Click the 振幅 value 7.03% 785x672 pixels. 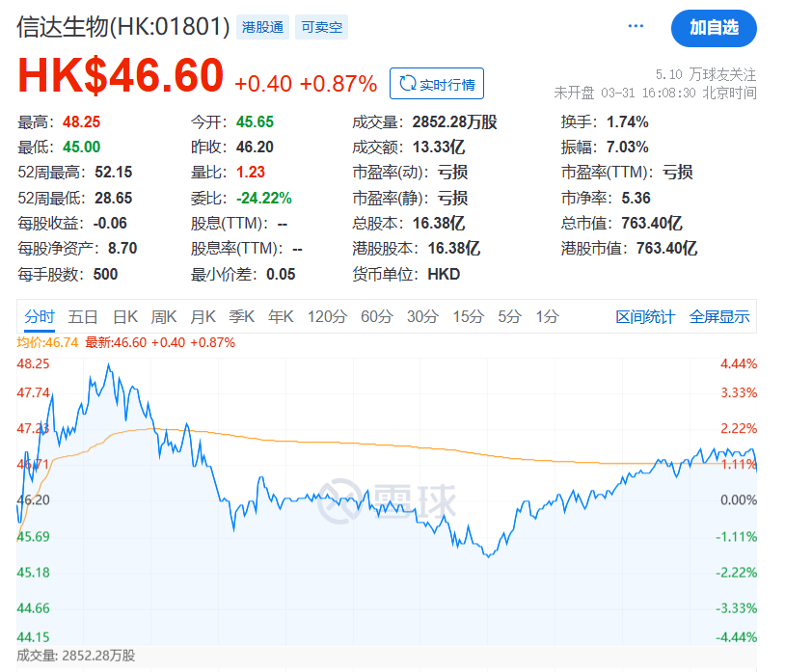click(627, 148)
